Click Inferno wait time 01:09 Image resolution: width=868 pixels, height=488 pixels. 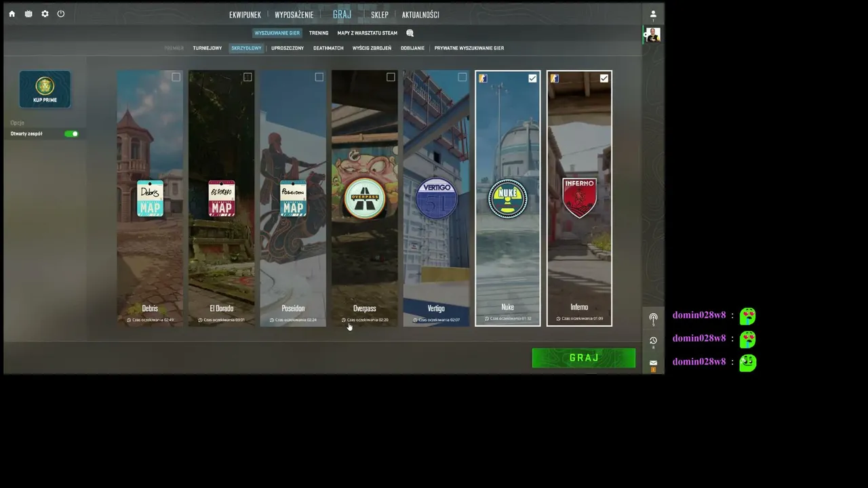coord(579,319)
